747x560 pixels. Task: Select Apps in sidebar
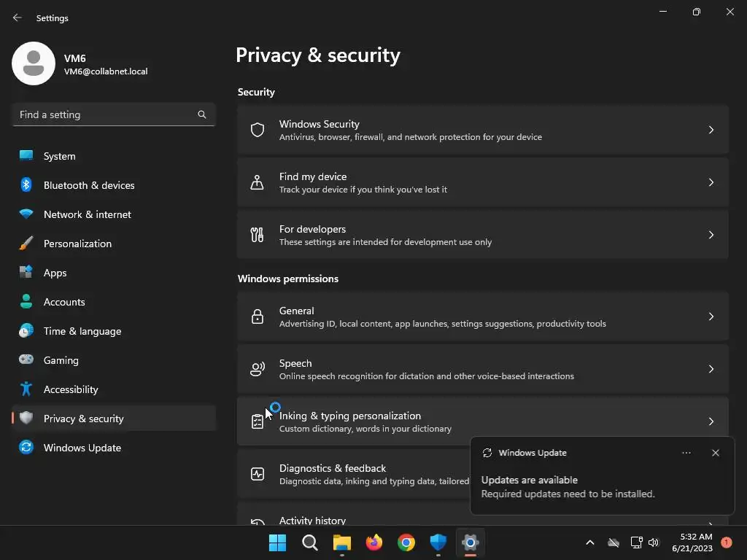[115, 273]
